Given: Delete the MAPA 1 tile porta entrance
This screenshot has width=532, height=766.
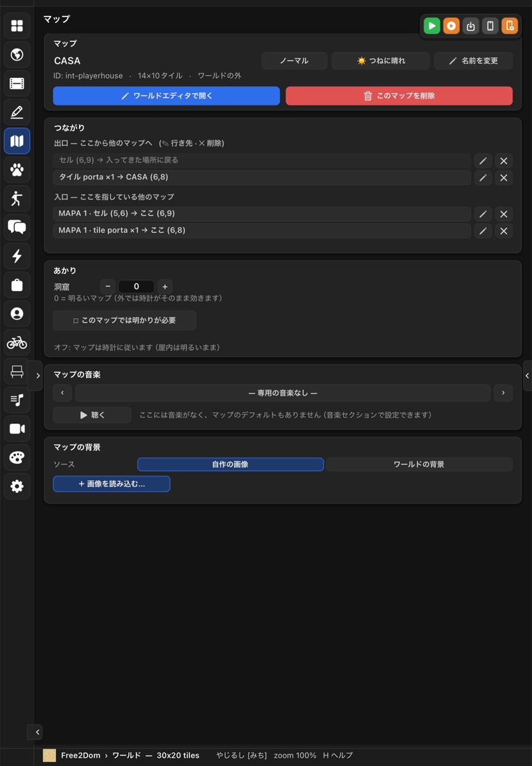Looking at the screenshot, I should click(504, 231).
